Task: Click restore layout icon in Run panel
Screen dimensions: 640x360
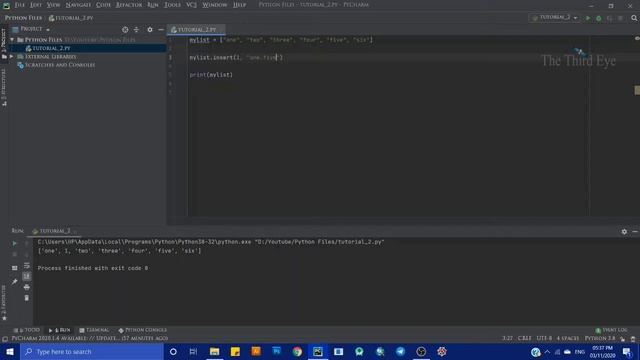Action: [x=15, y=268]
